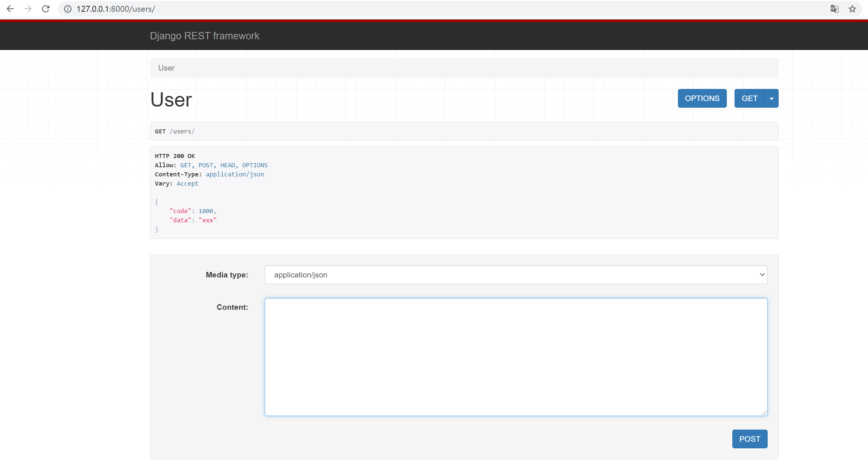This screenshot has width=868, height=470.
Task: Click the resize handle of Content textarea
Action: click(x=764, y=413)
